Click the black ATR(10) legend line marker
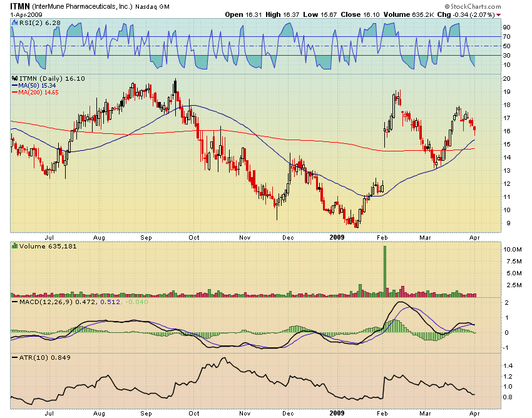The height and width of the screenshot is (418, 532). click(14, 357)
